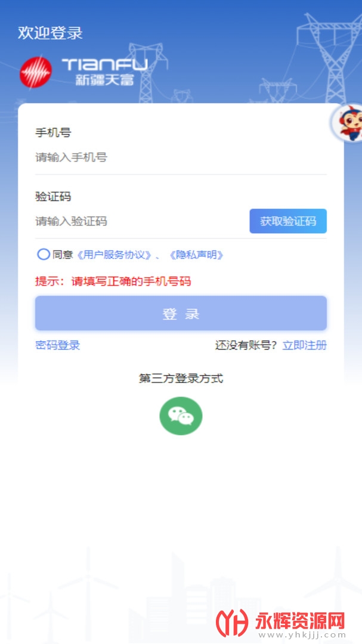Click the red YH watermark logo
362x644 pixels.
pyautogui.click(x=232, y=623)
